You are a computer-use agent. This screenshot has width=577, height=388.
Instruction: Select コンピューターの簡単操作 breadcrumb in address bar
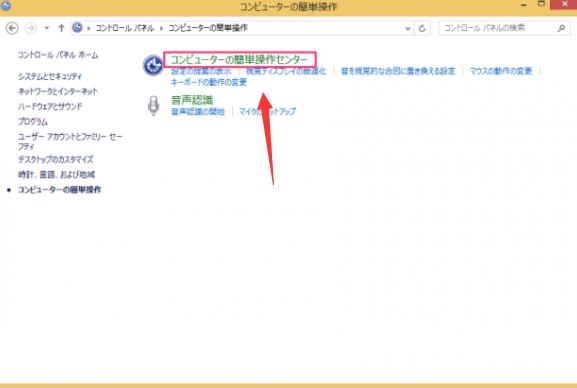pyautogui.click(x=208, y=28)
